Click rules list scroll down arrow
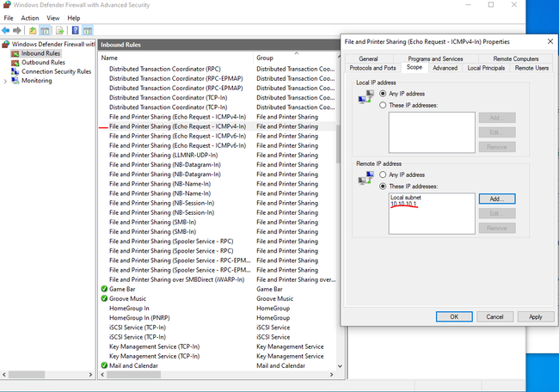The height and width of the screenshot is (392, 559). pos(340,366)
